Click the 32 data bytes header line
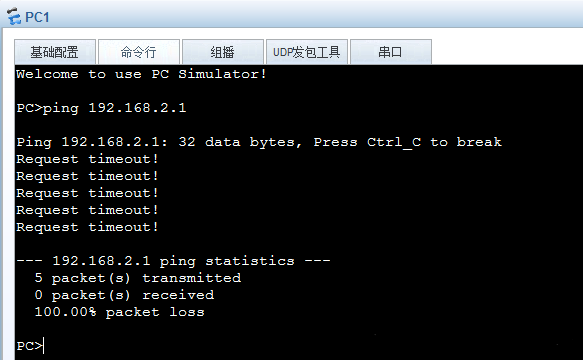 tap(259, 142)
